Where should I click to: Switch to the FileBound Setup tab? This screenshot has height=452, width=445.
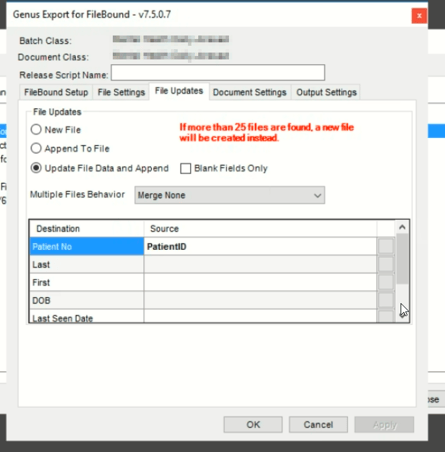56,92
